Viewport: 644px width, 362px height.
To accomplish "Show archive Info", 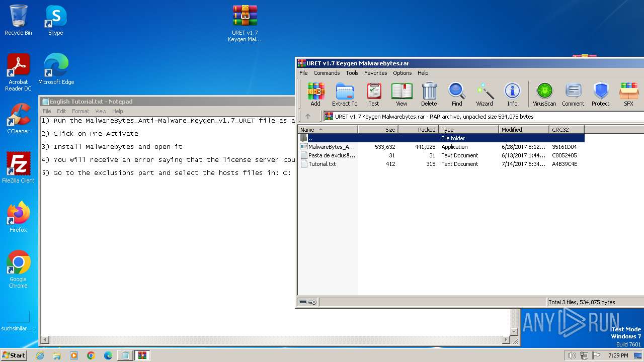I will tap(512, 94).
